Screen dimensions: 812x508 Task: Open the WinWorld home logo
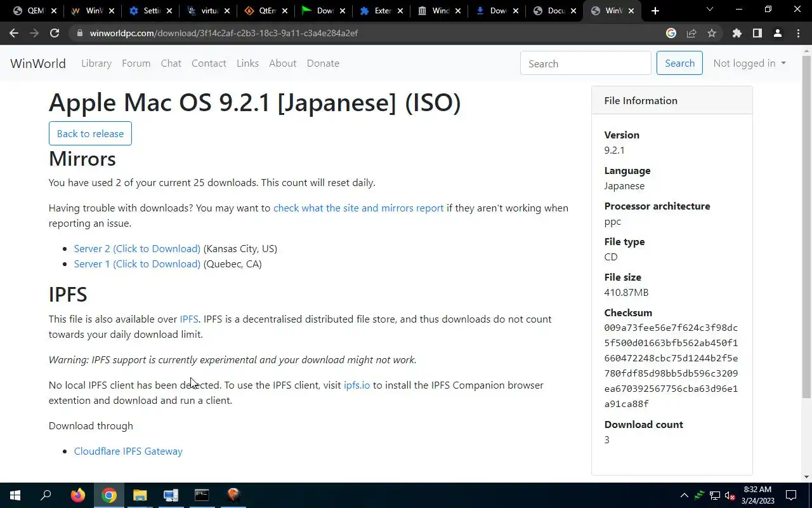(38, 63)
